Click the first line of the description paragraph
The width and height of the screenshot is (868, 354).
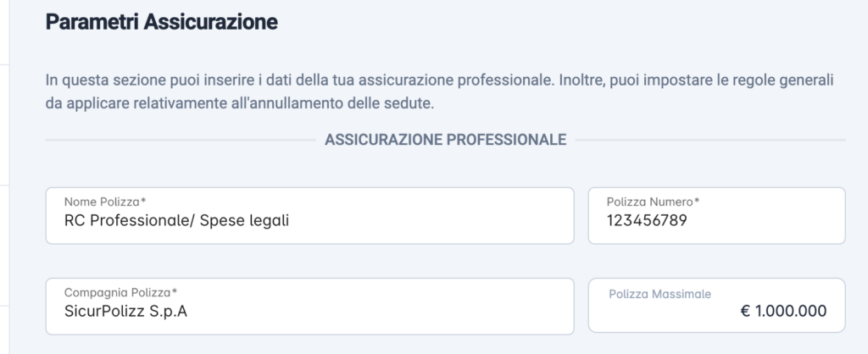440,80
